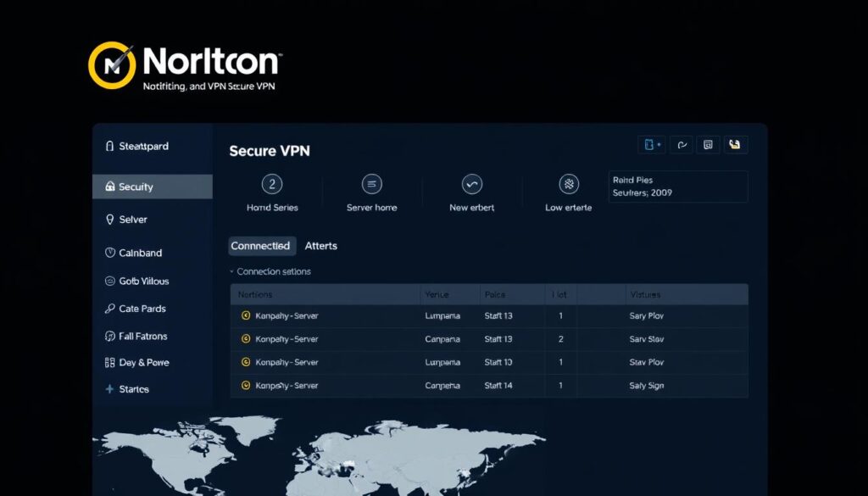Click the yellow icon in the Sarv Stev row
868x496 pixels.
[x=246, y=339]
